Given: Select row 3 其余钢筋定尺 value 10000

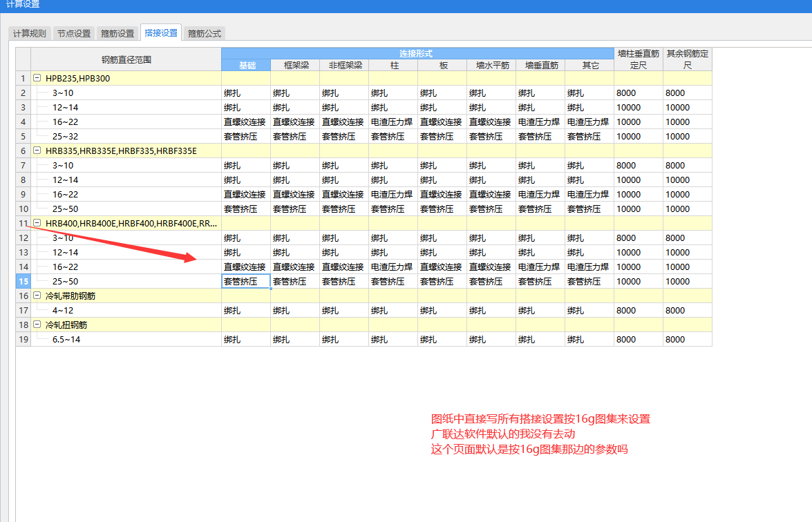Looking at the screenshot, I should point(688,108).
